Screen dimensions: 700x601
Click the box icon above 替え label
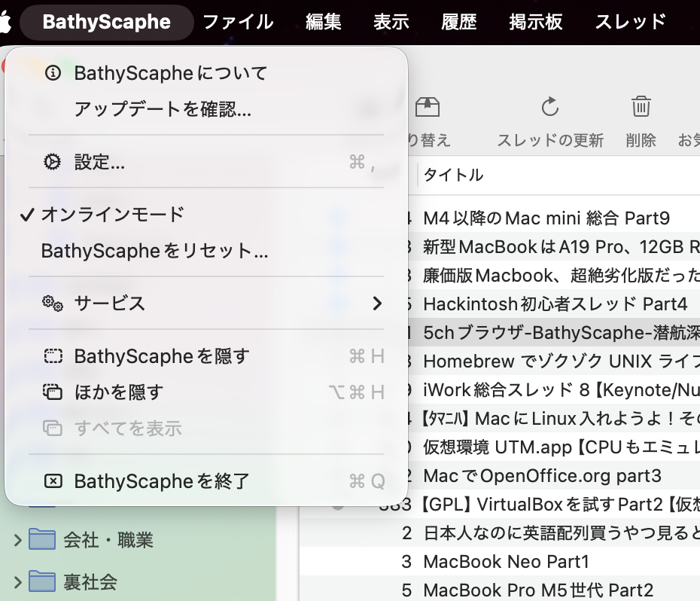tap(428, 107)
